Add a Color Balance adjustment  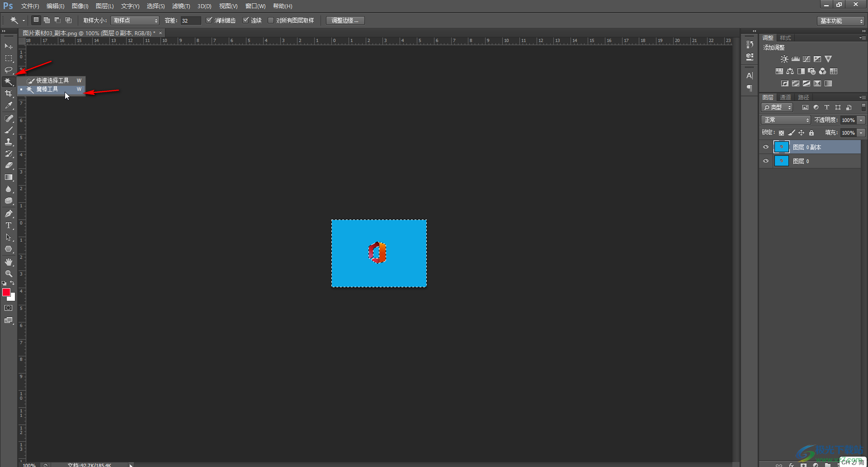coord(790,71)
